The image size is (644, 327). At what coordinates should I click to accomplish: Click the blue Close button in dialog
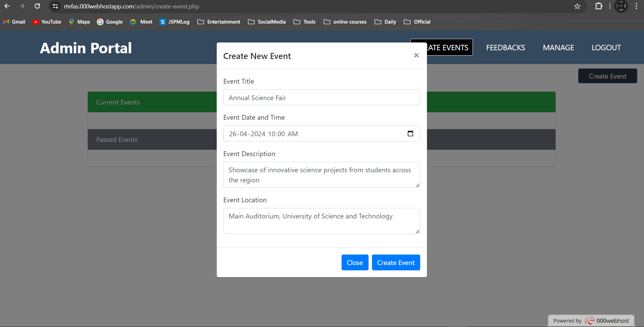point(355,262)
